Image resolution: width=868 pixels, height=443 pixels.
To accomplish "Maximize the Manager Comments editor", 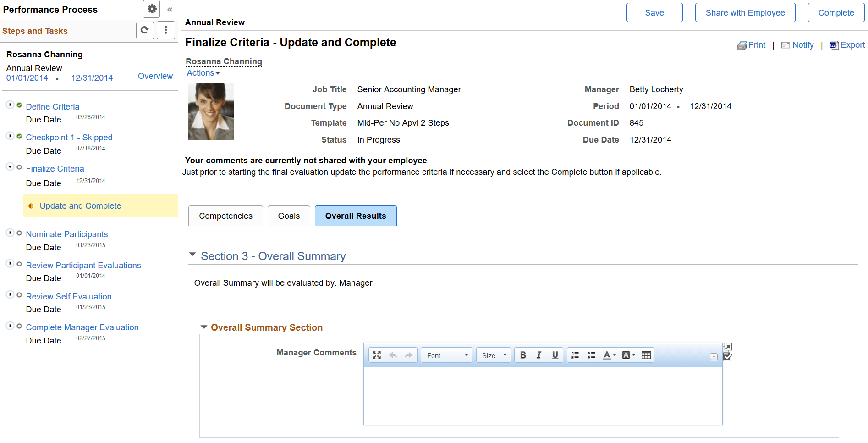I will click(377, 354).
